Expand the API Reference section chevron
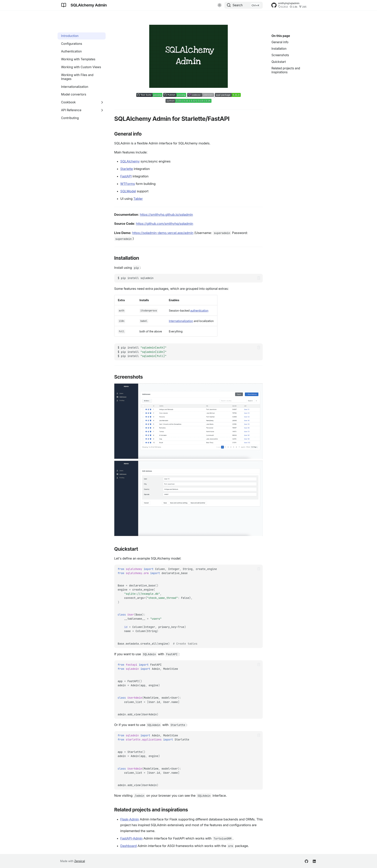This screenshot has height=868, width=377. click(x=102, y=110)
